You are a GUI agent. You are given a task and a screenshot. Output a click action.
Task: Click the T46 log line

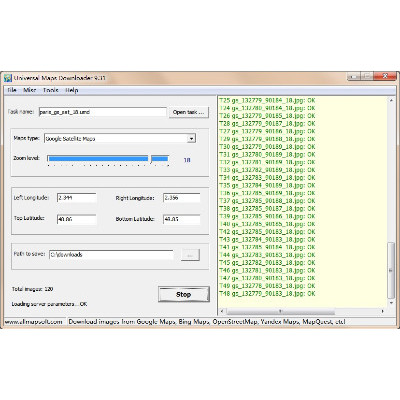pos(267,270)
